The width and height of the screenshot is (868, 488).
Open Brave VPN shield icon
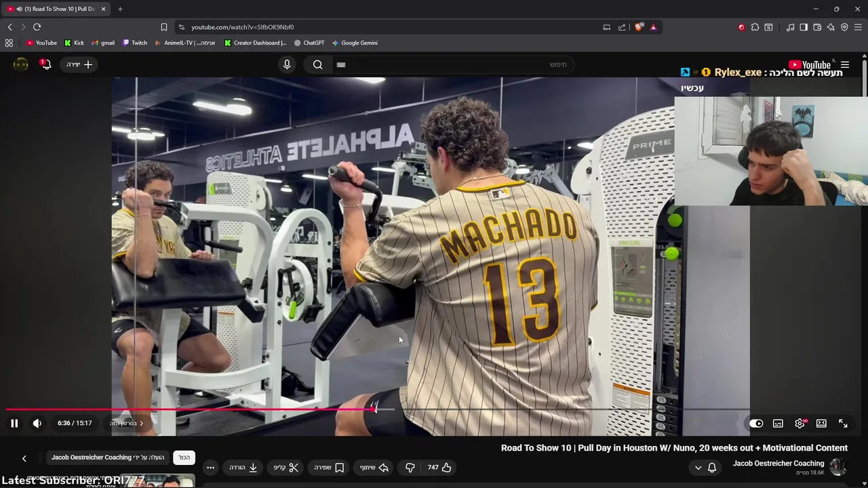[844, 27]
